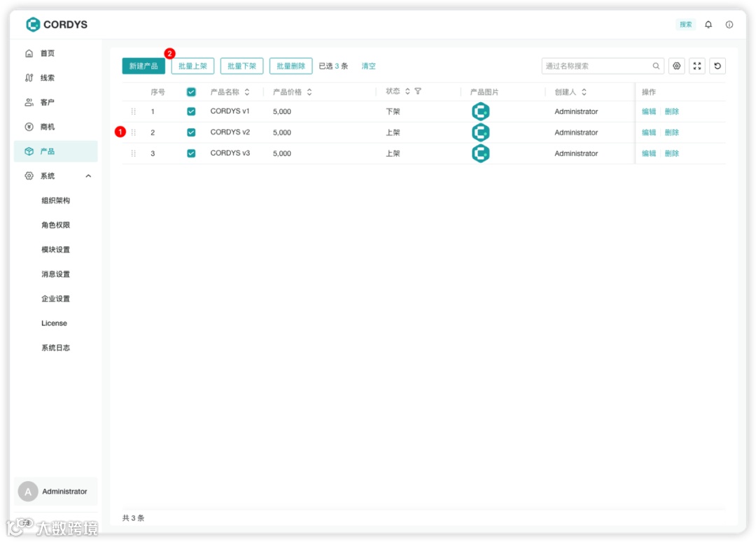Focus the 通过名称搜索 search field
This screenshot has height=542, width=756.
point(603,66)
